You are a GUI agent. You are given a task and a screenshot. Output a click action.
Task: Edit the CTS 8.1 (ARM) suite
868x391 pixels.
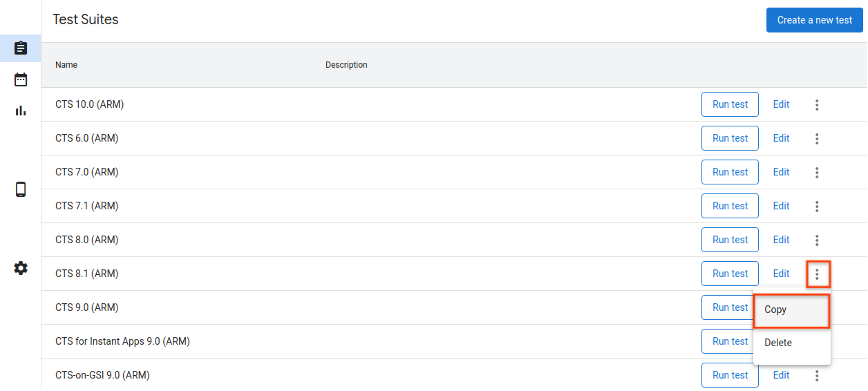(781, 274)
